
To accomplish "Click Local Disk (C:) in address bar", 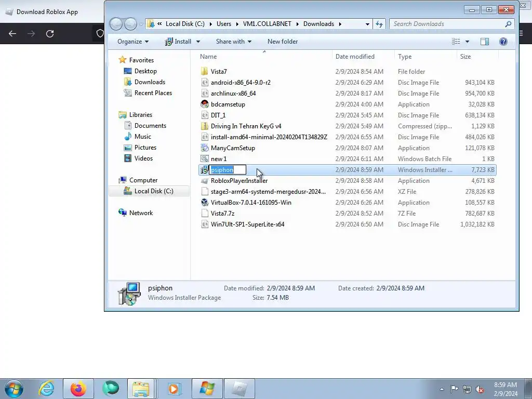I will 185,24.
